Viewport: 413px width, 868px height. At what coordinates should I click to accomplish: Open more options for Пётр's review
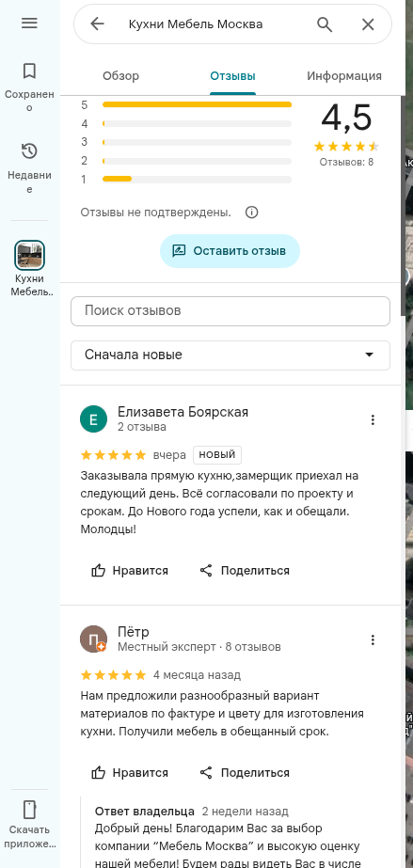coord(373,639)
